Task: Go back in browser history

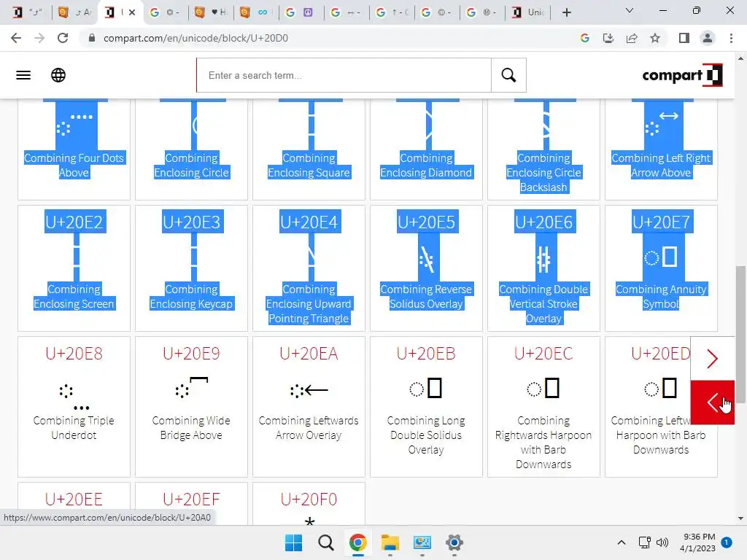Action: click(16, 38)
